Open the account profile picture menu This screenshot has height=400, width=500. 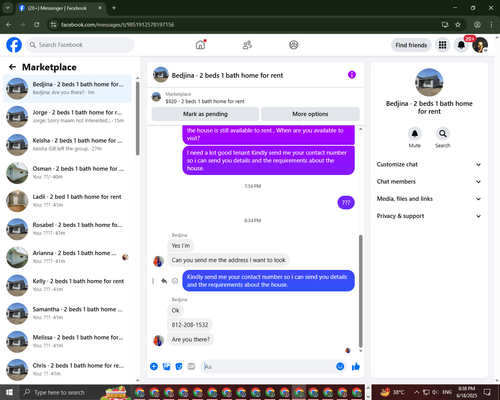480,45
